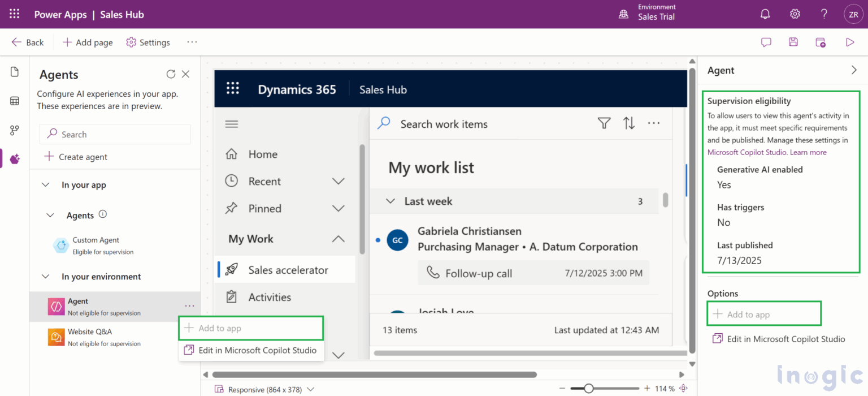
Task: Collapse the In your environment section
Action: click(x=45, y=276)
